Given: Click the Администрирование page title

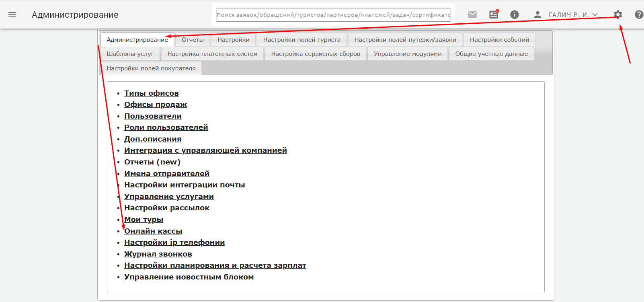Looking at the screenshot, I should point(75,15).
